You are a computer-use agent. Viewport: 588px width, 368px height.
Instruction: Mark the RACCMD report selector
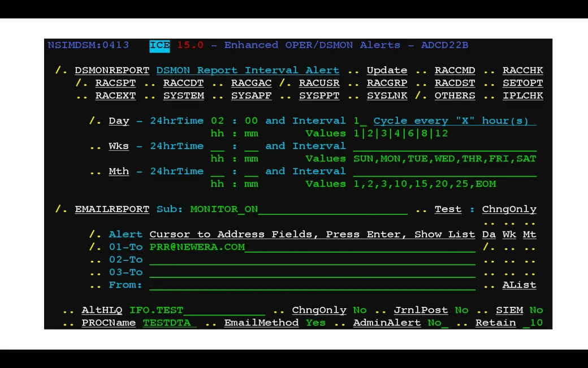pos(421,71)
